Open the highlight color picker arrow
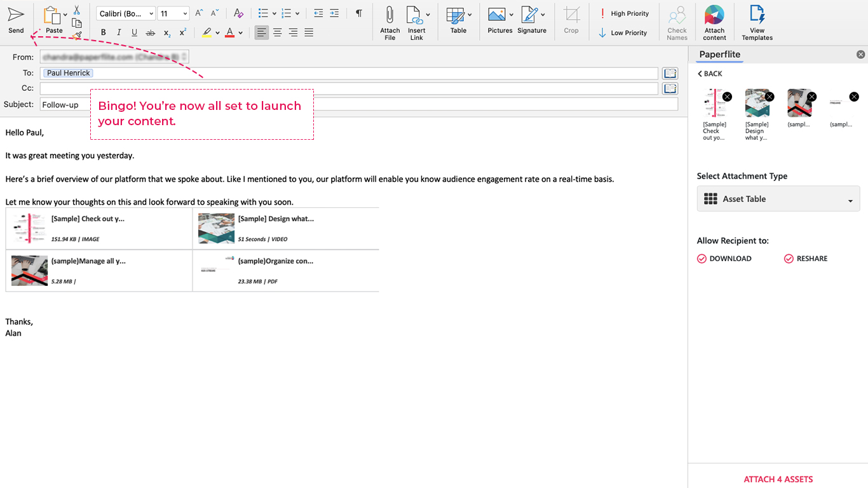 click(x=217, y=33)
